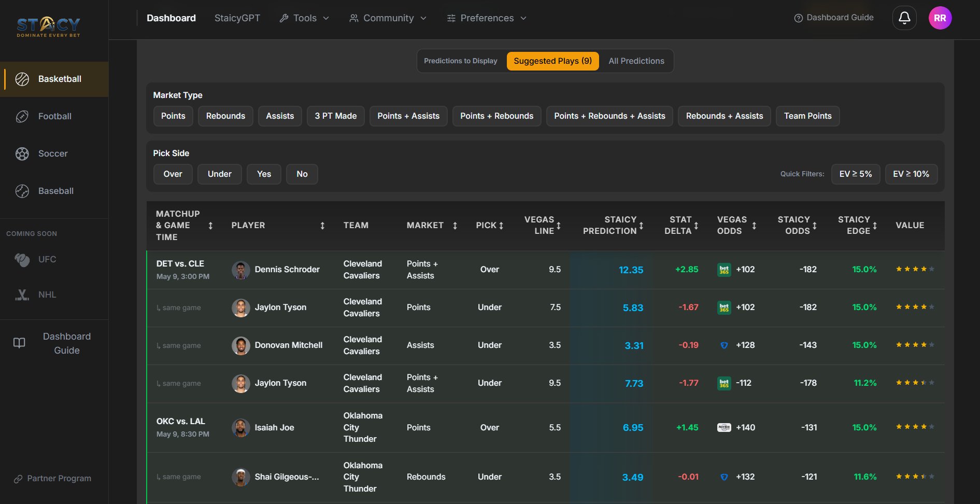The width and height of the screenshot is (980, 504).
Task: Open the Dashboard tab
Action: click(x=171, y=18)
